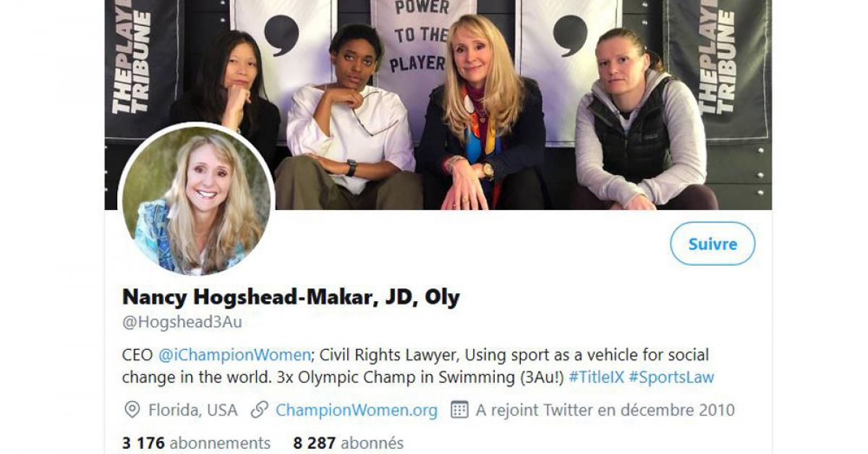Open the circular profile photo
The image size is (868, 454).
click(x=196, y=199)
